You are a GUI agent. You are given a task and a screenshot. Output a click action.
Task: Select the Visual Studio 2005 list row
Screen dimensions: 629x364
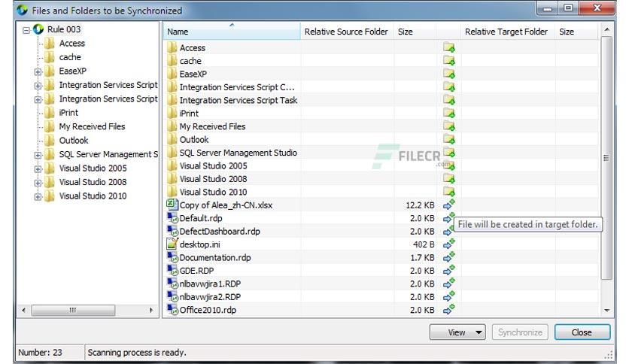pyautogui.click(x=381, y=165)
